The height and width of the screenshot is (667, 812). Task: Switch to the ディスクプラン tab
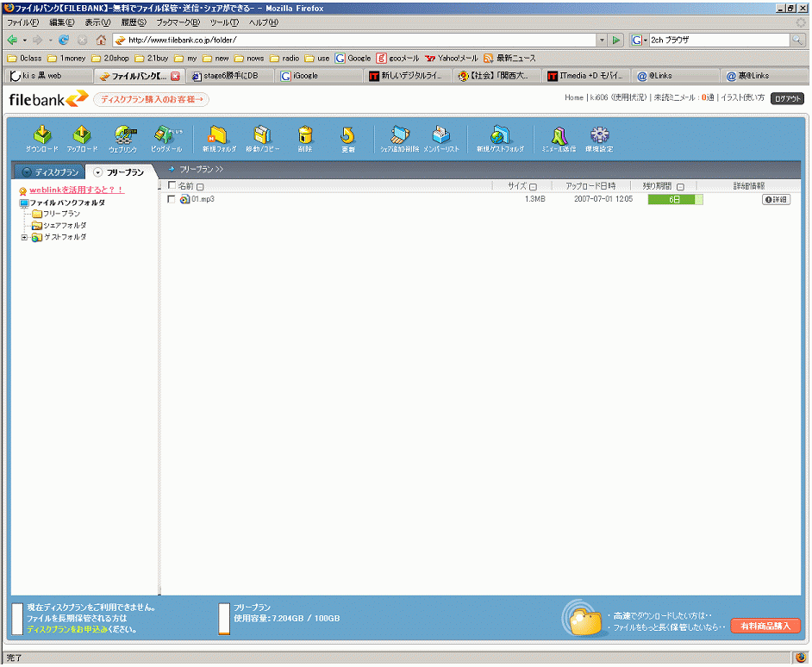pyautogui.click(x=50, y=171)
